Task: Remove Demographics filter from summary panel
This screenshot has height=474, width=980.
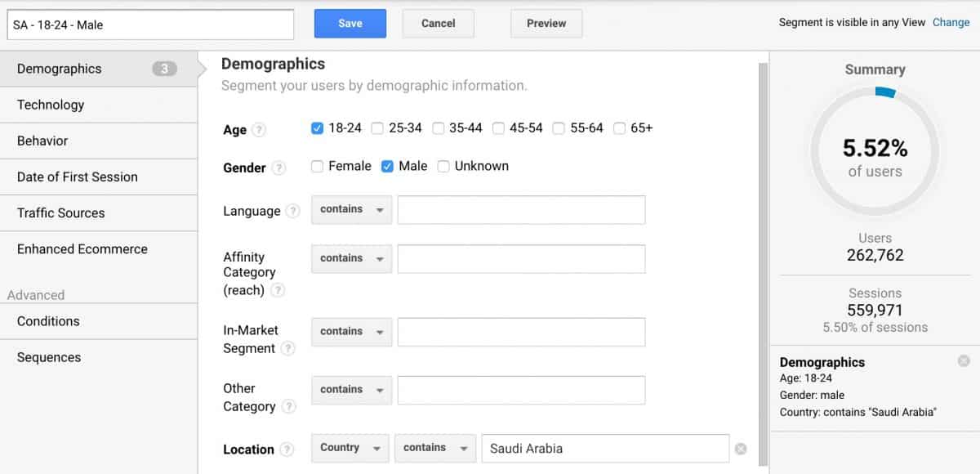Action: [964, 360]
